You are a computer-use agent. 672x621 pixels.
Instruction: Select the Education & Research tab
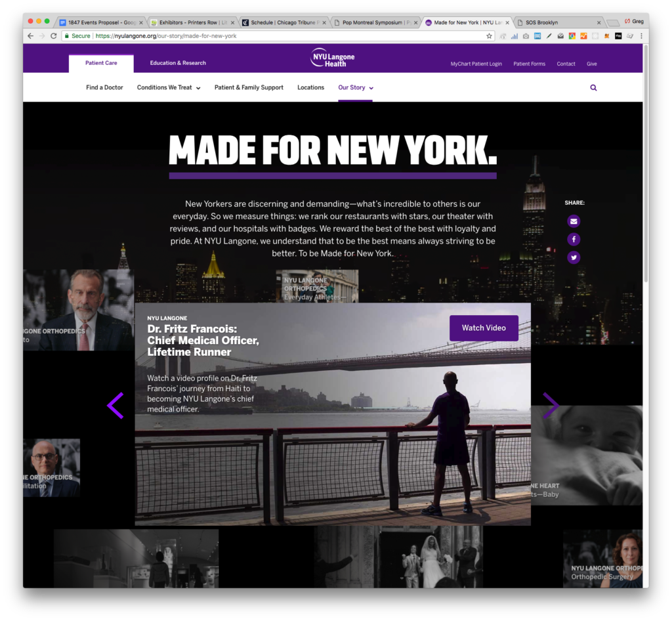pyautogui.click(x=178, y=63)
